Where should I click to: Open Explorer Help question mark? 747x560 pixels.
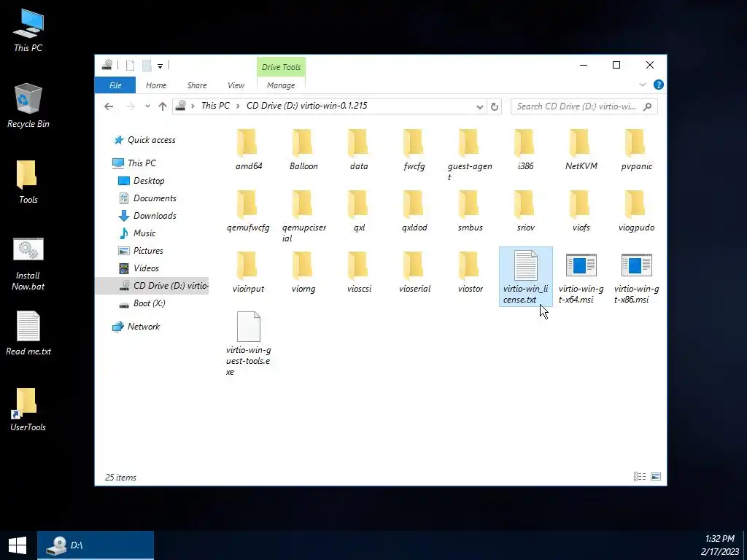pos(659,85)
